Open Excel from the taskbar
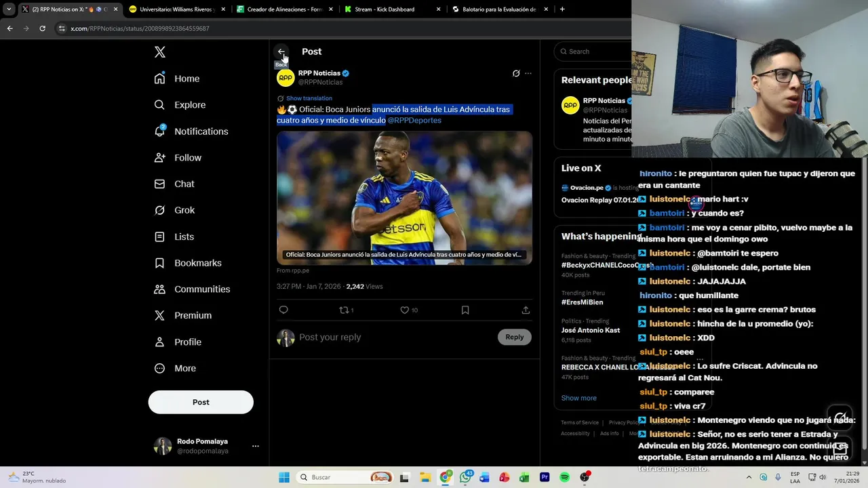Image resolution: width=868 pixels, height=488 pixels. [524, 477]
